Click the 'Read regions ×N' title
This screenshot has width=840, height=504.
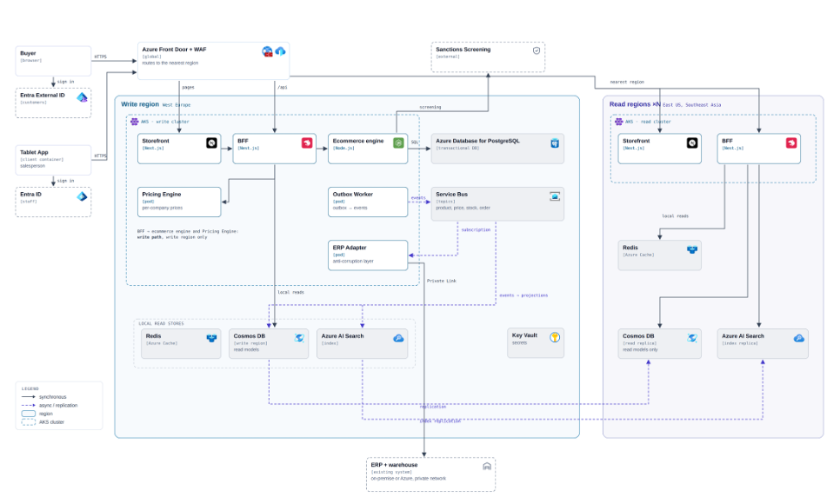coord(634,104)
